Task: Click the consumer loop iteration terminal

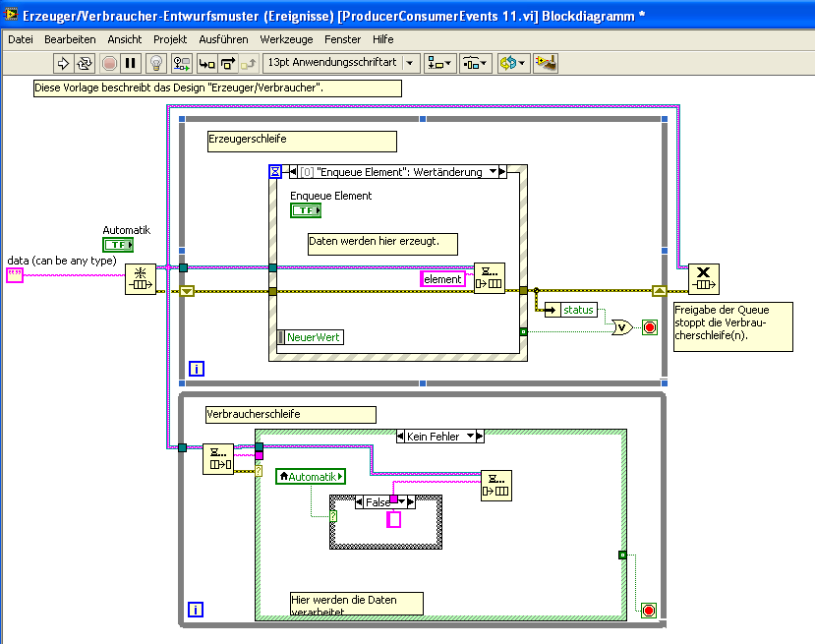Action: (196, 610)
